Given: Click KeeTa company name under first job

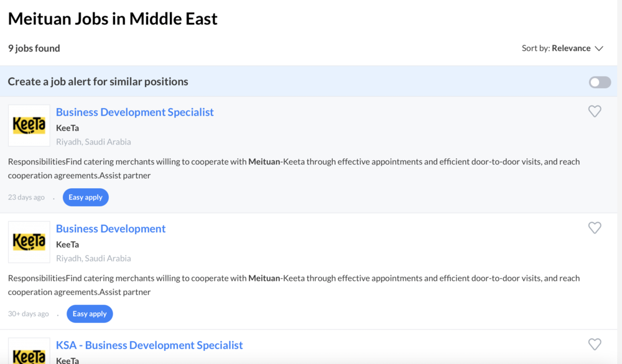Looking at the screenshot, I should click(67, 128).
